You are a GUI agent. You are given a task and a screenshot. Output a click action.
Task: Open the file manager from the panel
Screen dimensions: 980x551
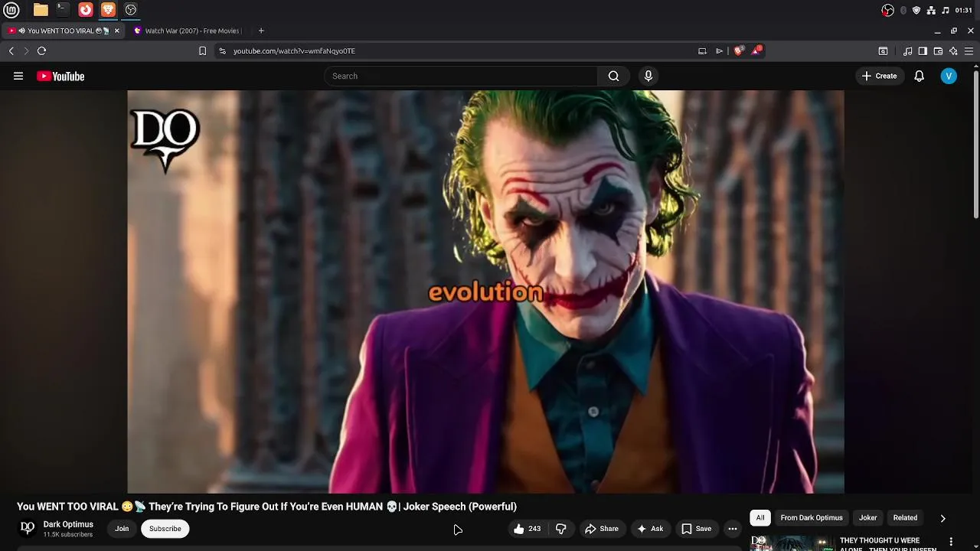pyautogui.click(x=41, y=10)
